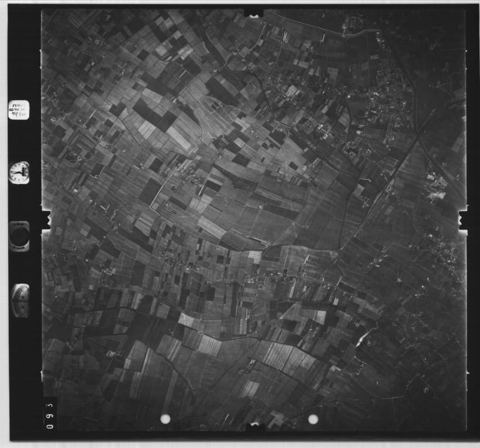Click the right edge fiducial notch mark
The width and height of the screenshot is (480, 448).
[x=462, y=220]
